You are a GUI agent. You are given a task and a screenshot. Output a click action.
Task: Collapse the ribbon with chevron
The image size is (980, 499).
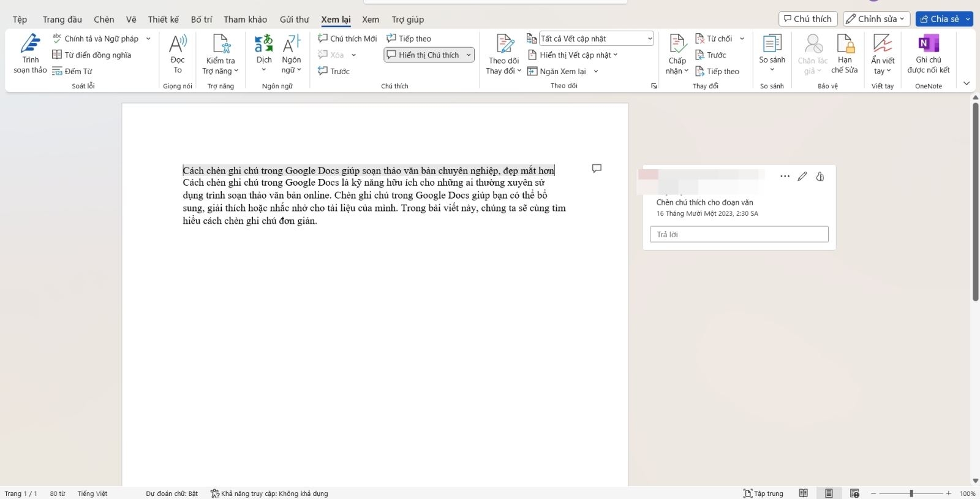[x=967, y=83]
